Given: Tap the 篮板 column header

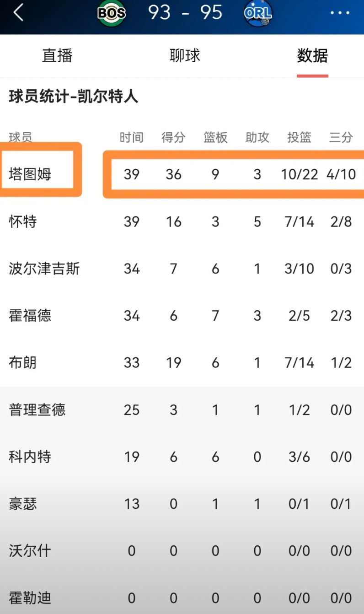Looking at the screenshot, I should 215,137.
